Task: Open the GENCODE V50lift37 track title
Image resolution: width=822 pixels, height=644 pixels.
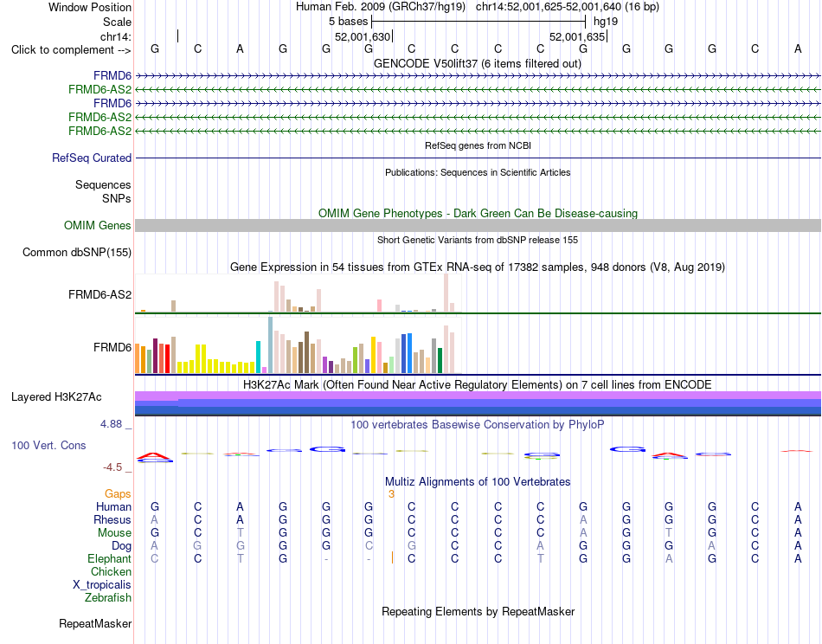Action: (x=477, y=63)
